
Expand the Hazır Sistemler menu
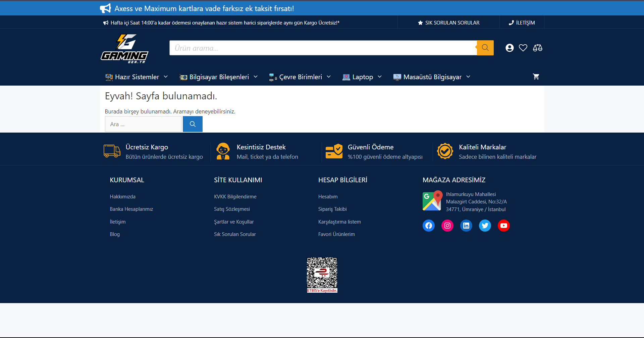[x=137, y=77]
